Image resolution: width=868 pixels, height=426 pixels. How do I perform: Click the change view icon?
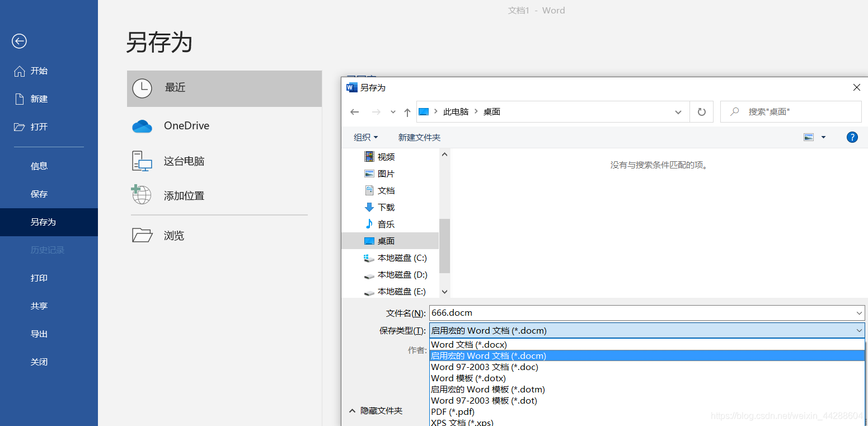[x=809, y=137]
